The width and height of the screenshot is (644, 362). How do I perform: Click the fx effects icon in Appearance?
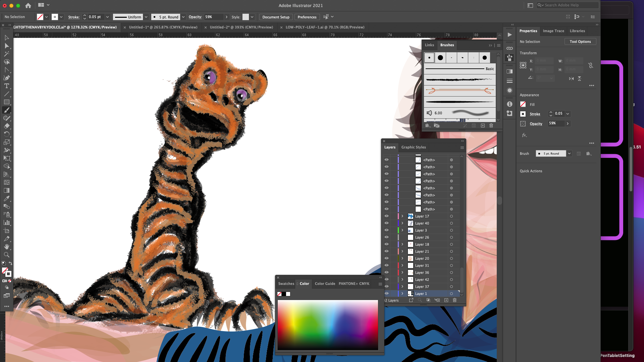tap(524, 135)
